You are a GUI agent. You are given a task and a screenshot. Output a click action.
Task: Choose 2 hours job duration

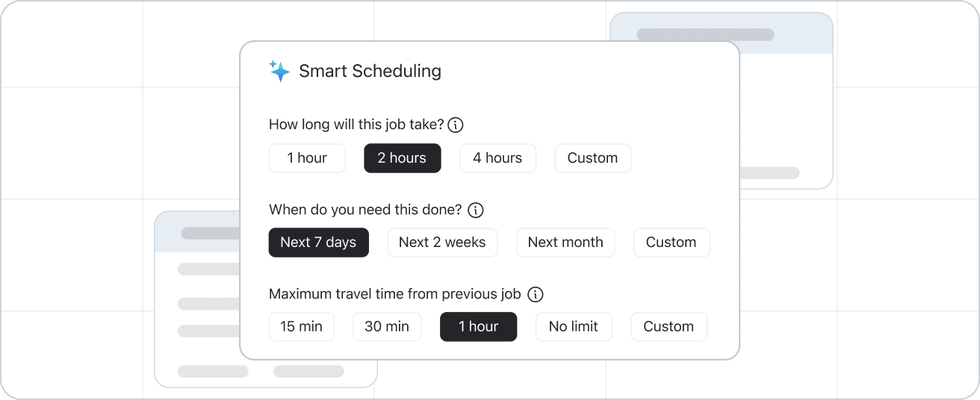click(402, 158)
